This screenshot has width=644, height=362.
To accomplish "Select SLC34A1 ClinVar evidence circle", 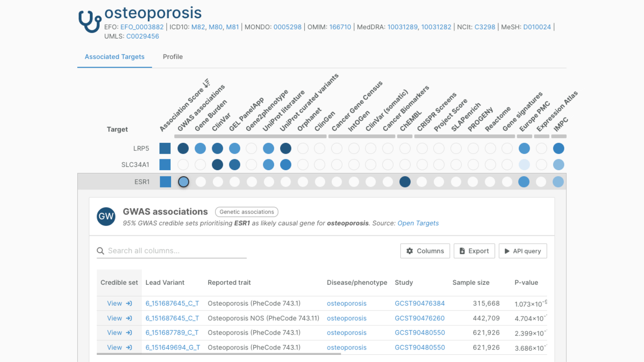I will (x=217, y=165).
